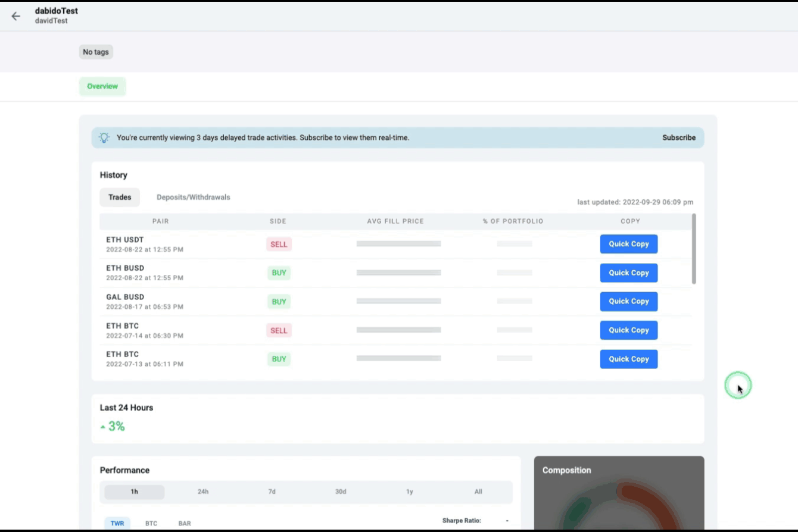Select the All performance range
This screenshot has width=798, height=532.
pyautogui.click(x=478, y=492)
